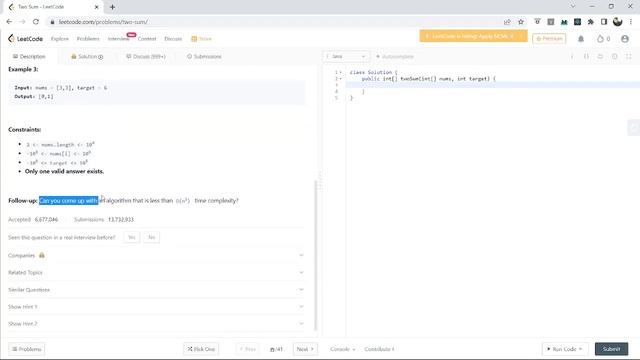
Task: Open the Submissions tab
Action: pos(204,56)
